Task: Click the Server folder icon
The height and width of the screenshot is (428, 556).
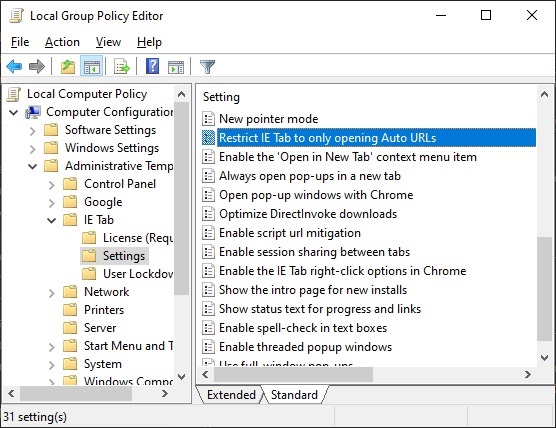Action: click(x=70, y=328)
